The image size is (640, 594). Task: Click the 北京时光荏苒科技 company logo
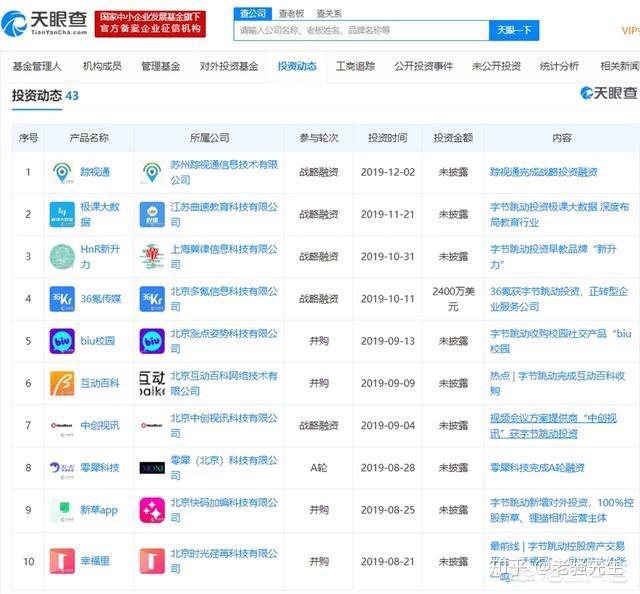[152, 561]
